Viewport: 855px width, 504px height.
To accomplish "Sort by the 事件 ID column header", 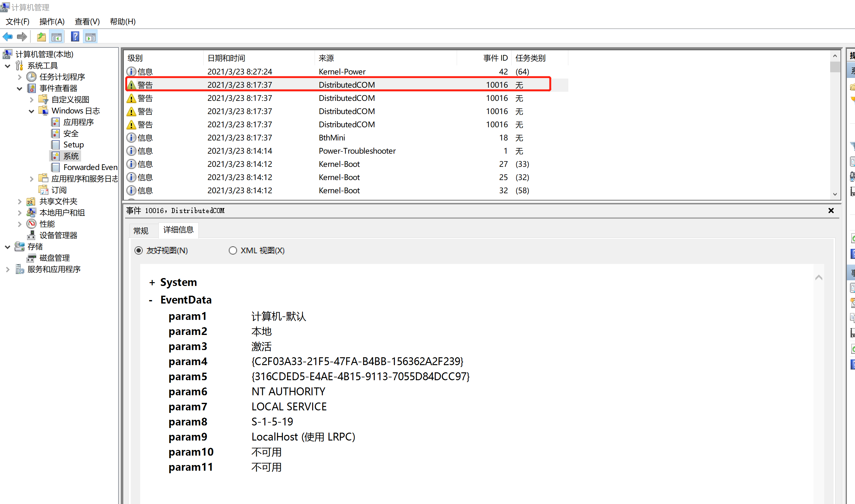I will click(495, 58).
